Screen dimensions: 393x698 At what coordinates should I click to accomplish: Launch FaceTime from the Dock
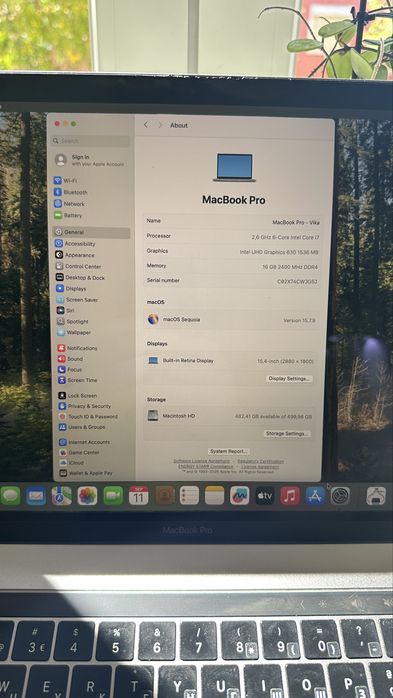(113, 495)
